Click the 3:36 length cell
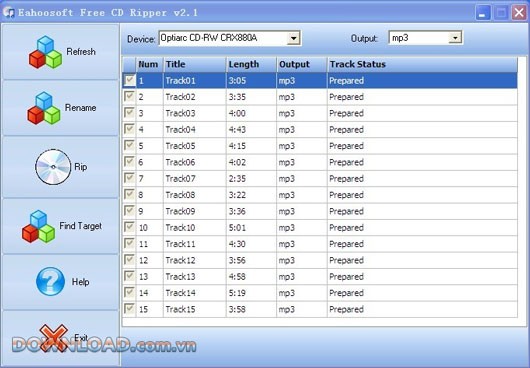 tap(251, 211)
